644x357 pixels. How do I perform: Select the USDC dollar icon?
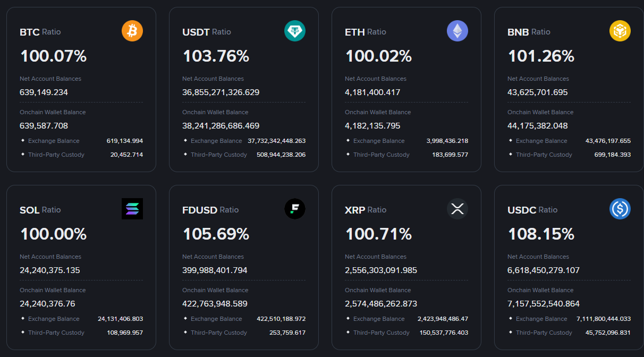click(620, 208)
